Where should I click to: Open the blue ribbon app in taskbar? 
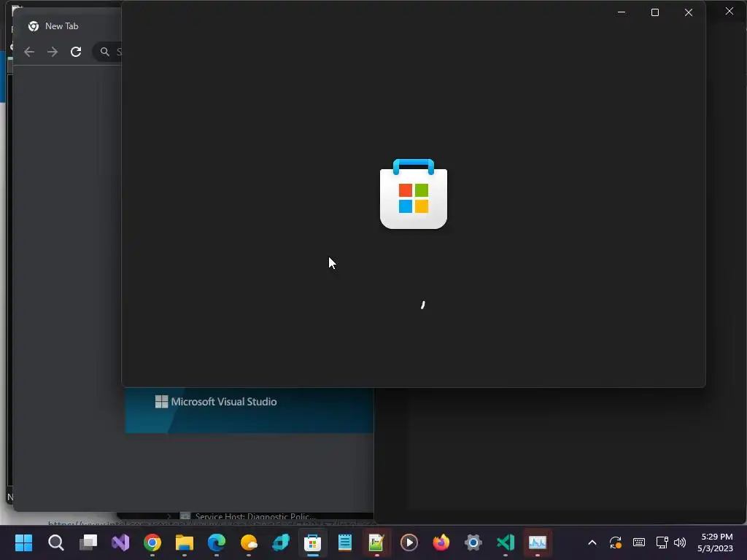281,542
